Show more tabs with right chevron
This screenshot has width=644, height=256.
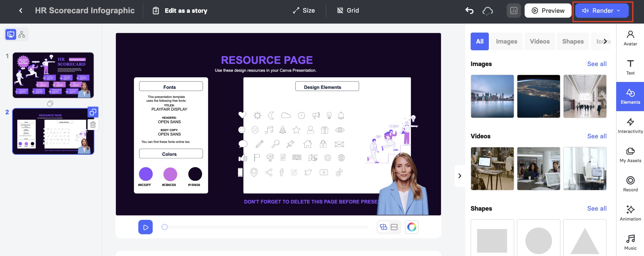605,41
